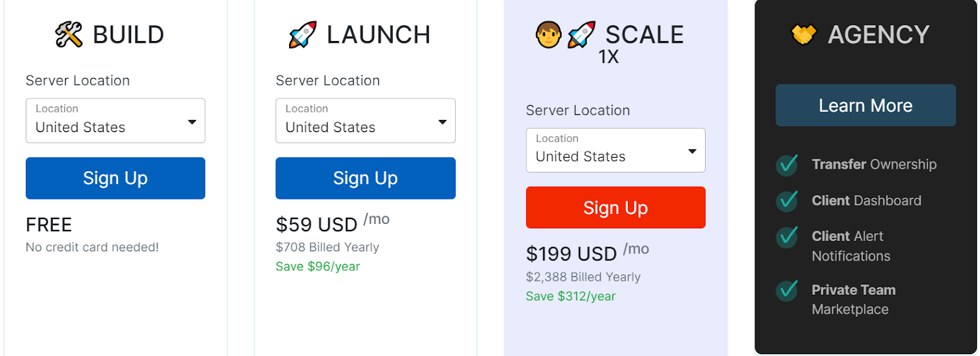Open the BUILD plan location dropdown
The image size is (980, 356).
point(115,121)
